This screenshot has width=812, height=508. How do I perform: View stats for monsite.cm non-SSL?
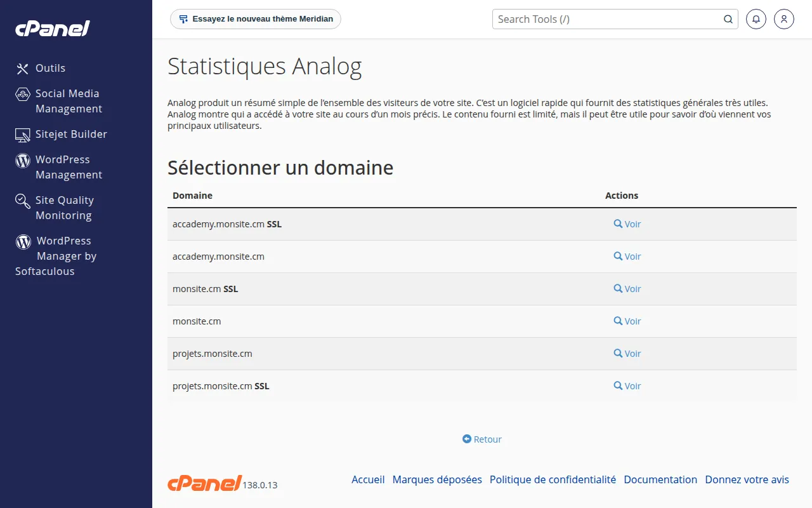[x=627, y=321]
